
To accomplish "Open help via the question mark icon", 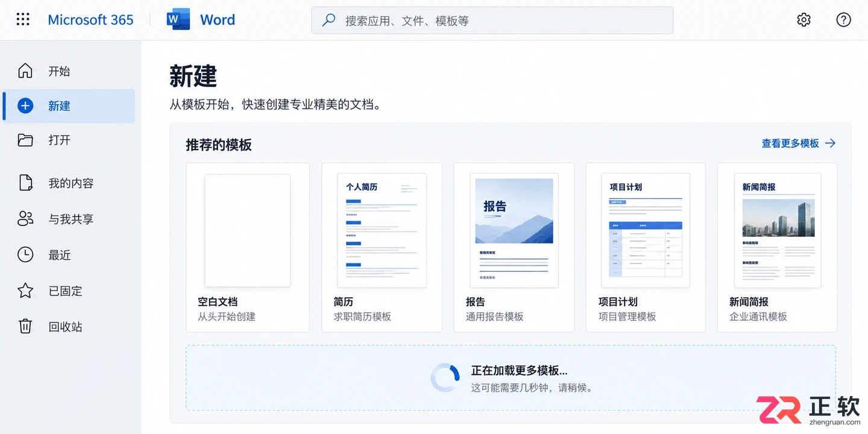I will pyautogui.click(x=843, y=20).
